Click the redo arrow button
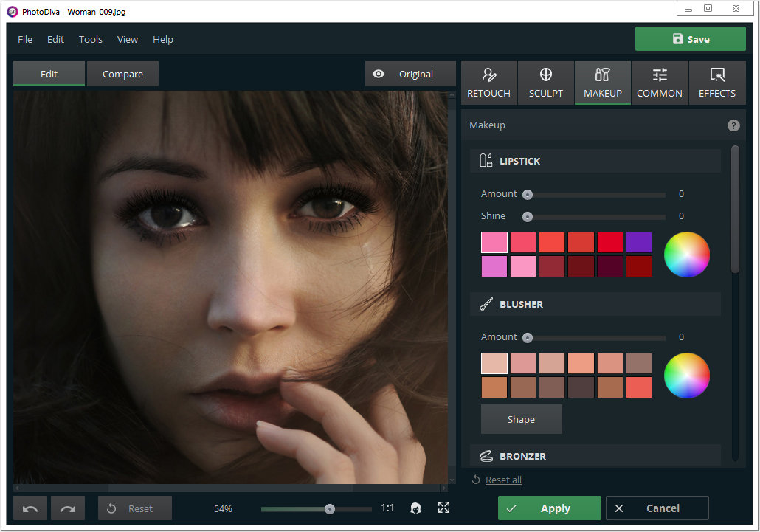The width and height of the screenshot is (760, 532). click(x=68, y=508)
